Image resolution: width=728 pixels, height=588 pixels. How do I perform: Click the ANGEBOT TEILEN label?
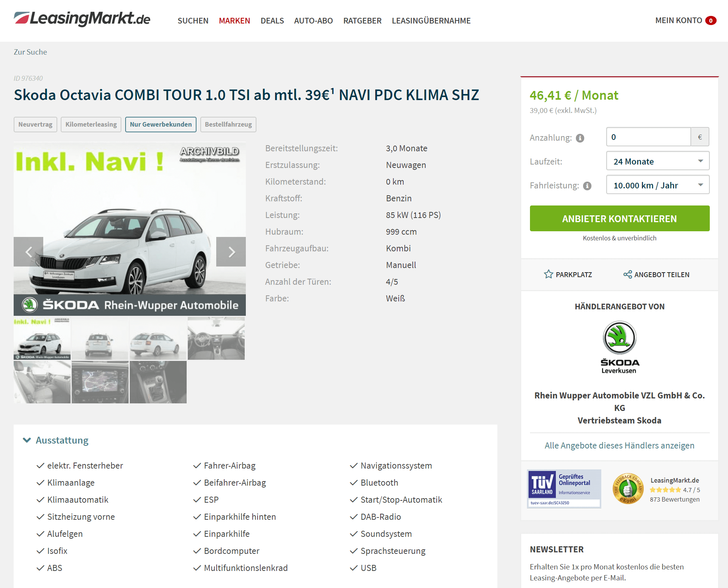(662, 274)
